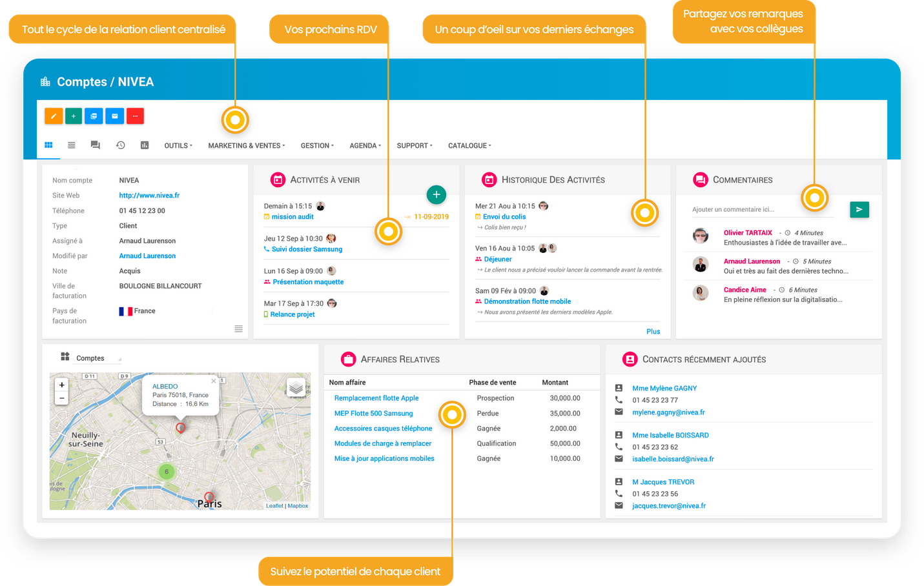Open the Déjeuner history entry

[498, 259]
